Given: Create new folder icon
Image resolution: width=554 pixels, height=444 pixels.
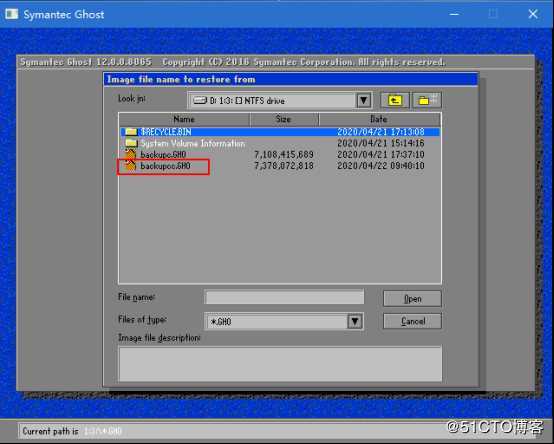Looking at the screenshot, I should point(427,100).
